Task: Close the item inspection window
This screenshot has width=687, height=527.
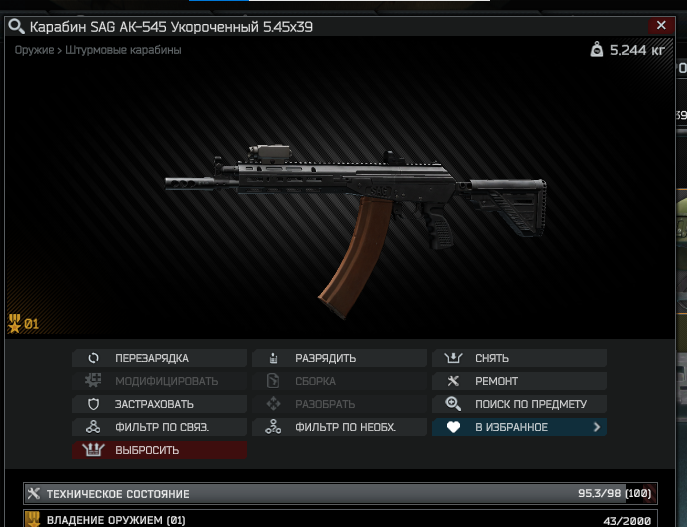Action: [x=661, y=26]
